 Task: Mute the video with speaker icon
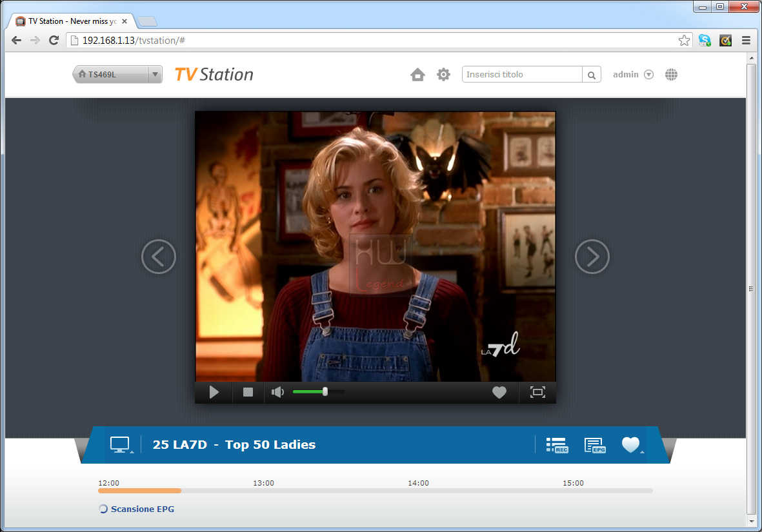click(277, 392)
